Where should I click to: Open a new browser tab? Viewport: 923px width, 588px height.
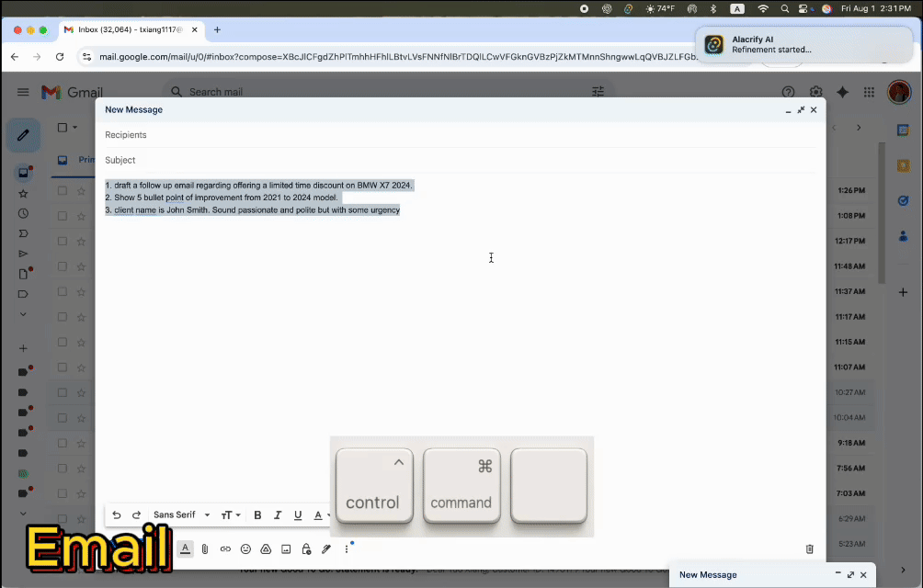tap(217, 30)
